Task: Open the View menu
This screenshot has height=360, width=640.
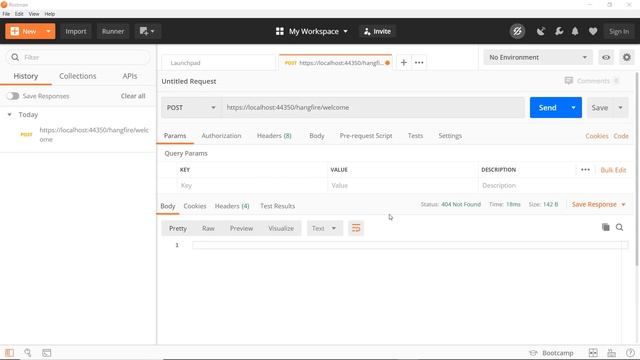Action: (x=34, y=14)
